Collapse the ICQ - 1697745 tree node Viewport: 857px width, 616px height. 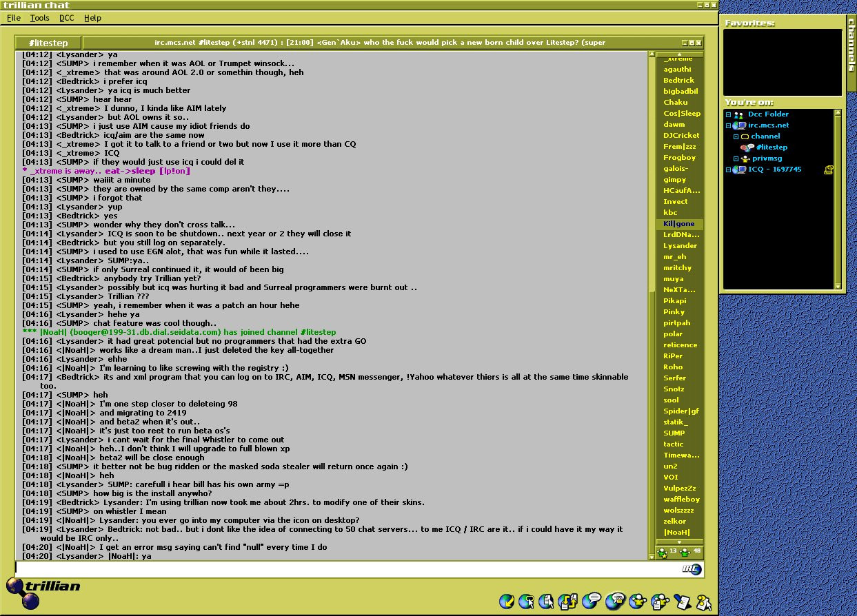728,170
